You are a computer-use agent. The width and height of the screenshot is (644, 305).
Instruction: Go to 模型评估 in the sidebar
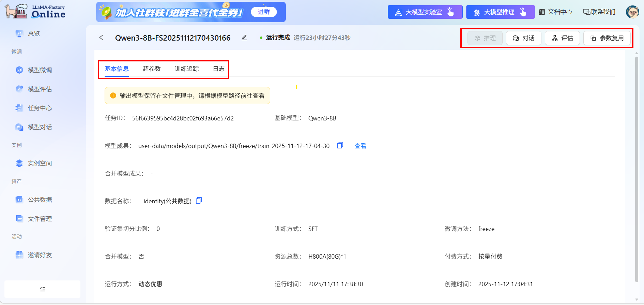pyautogui.click(x=40, y=89)
